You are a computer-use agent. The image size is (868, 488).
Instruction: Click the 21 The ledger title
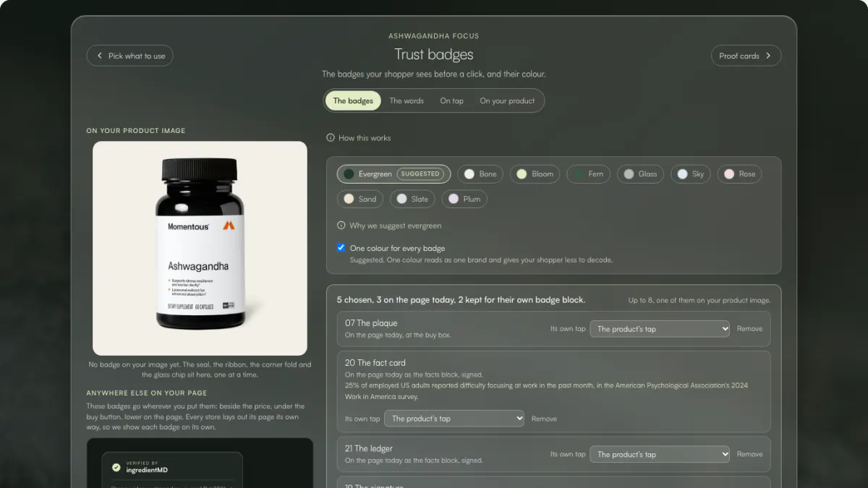click(x=369, y=448)
